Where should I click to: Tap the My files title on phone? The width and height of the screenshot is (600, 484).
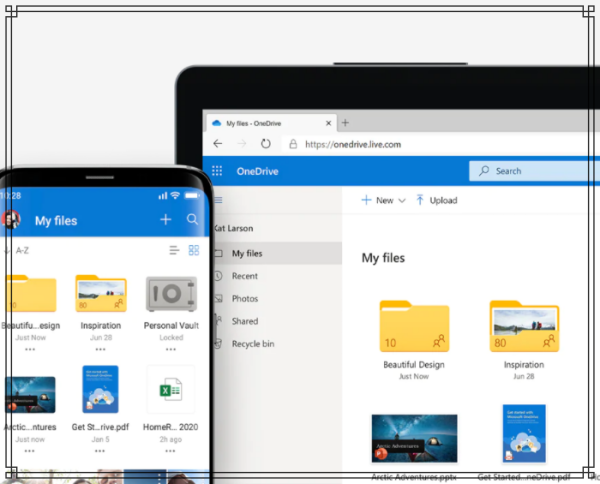pos(56,221)
